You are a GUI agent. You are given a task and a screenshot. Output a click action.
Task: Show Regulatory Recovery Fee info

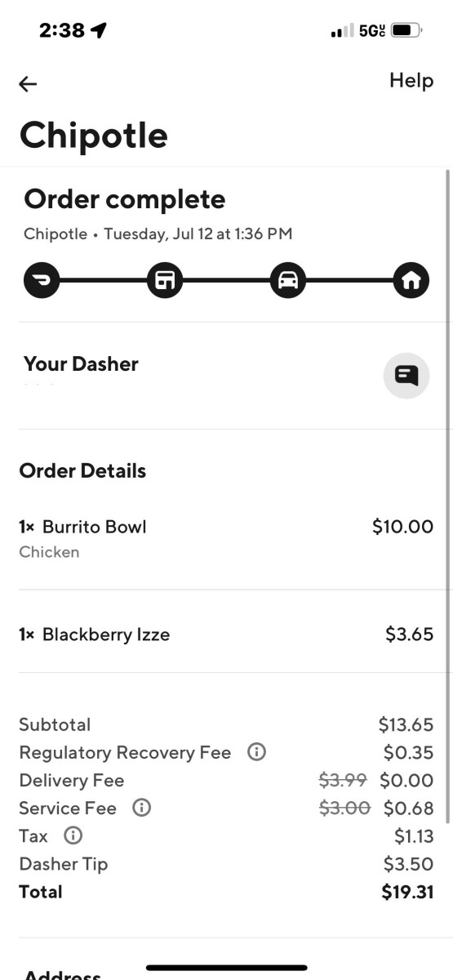256,752
